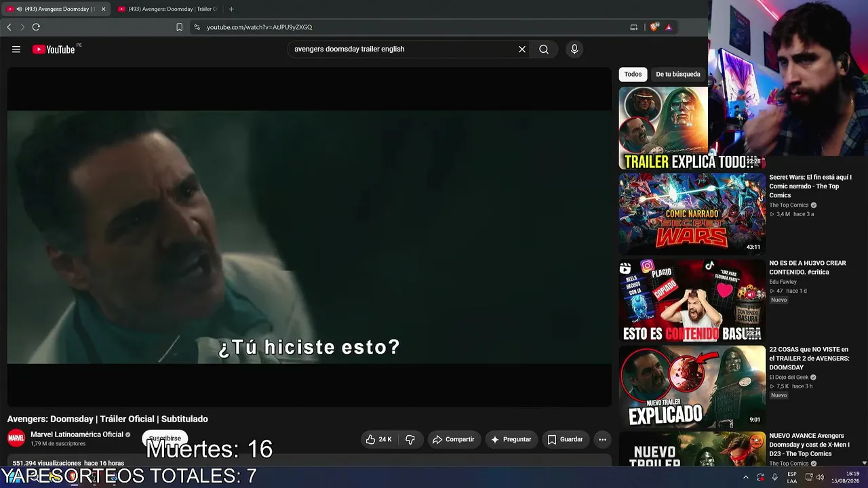Open the NUEVO AVANCE Avengers thumbnail
868x488 pixels.
click(x=692, y=449)
